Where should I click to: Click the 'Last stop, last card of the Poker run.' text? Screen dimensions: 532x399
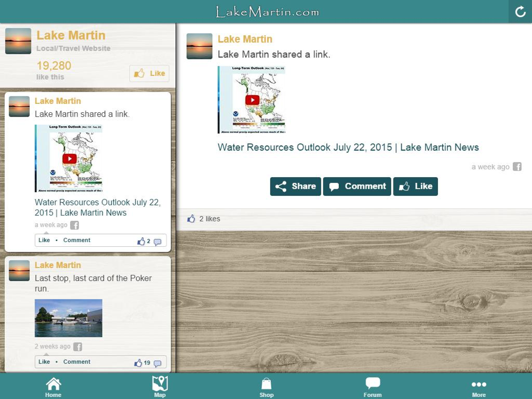(x=93, y=284)
